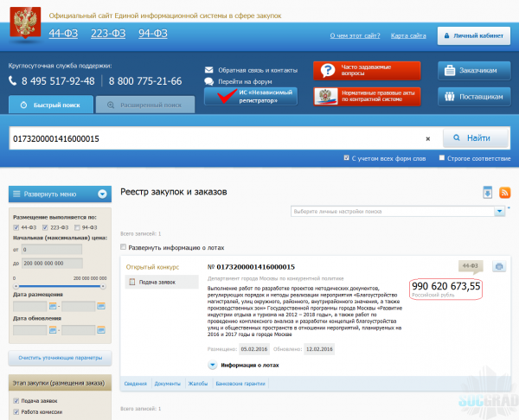
Task: Click the main search input field
Action: pos(216,138)
